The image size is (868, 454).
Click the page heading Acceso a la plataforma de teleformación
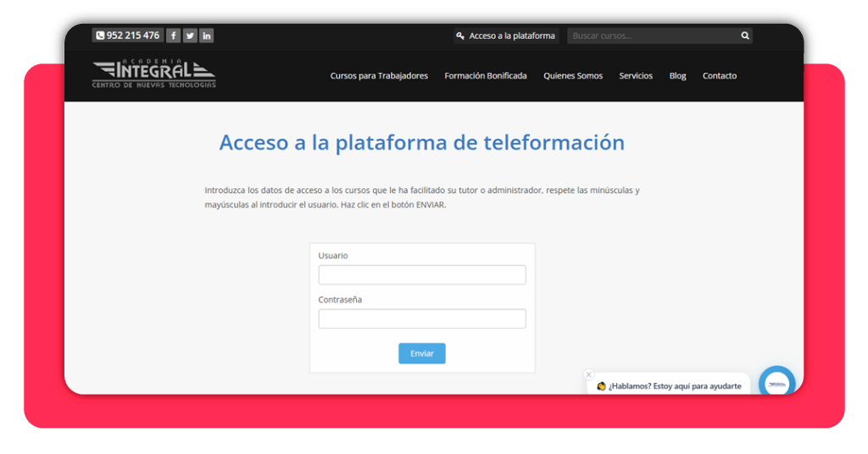click(422, 142)
